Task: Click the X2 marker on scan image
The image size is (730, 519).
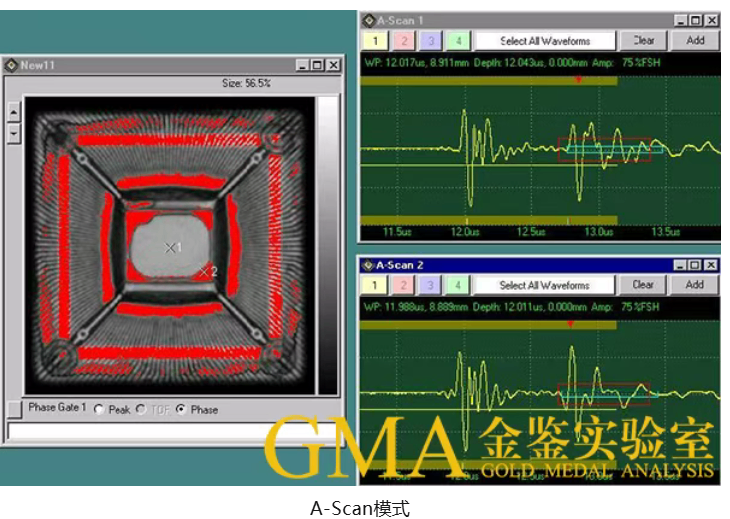Action: coord(206,270)
